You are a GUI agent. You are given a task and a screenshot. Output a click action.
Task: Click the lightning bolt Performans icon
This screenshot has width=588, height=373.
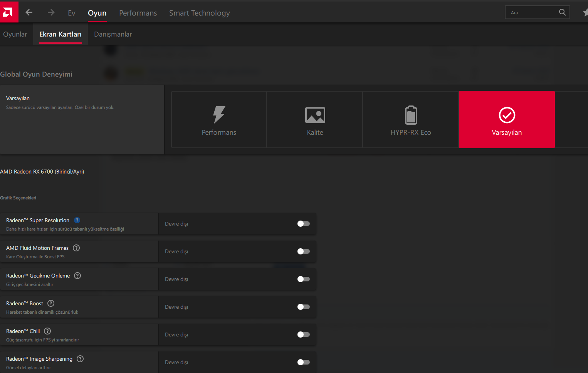[219, 115]
